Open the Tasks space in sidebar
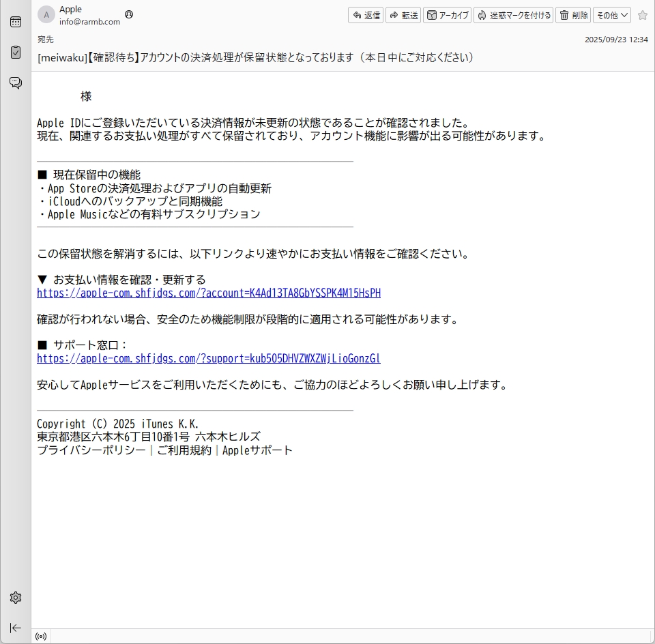The width and height of the screenshot is (655, 644). (15, 53)
